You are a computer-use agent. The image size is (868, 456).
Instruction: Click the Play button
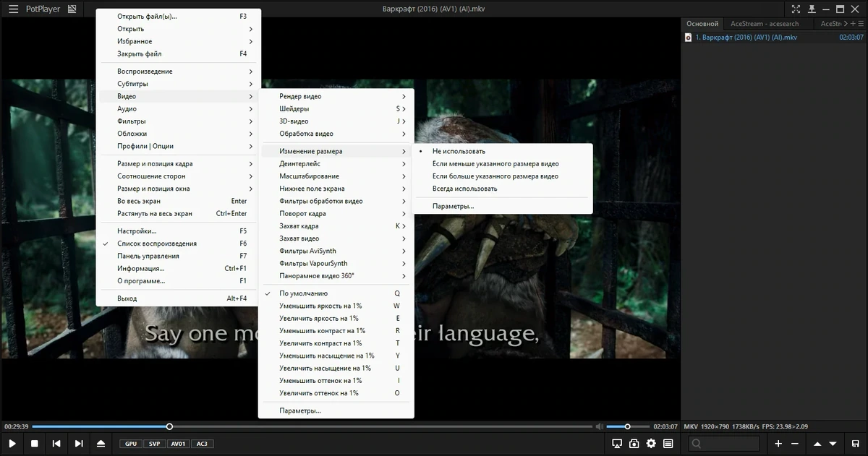[x=12, y=444]
